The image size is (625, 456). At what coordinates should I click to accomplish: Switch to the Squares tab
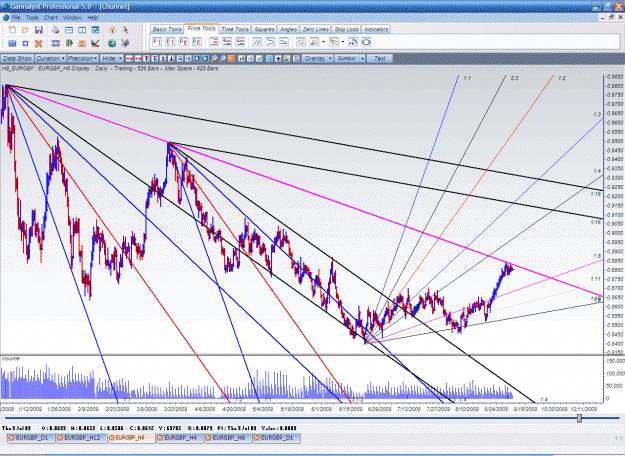point(264,29)
